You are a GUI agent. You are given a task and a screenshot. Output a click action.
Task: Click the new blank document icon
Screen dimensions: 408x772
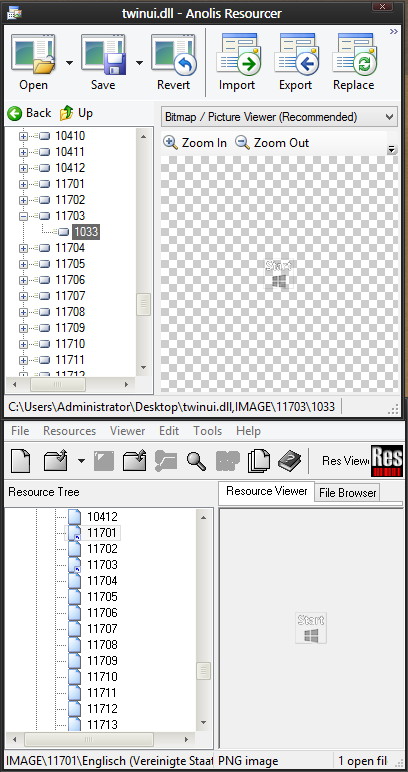click(20, 461)
